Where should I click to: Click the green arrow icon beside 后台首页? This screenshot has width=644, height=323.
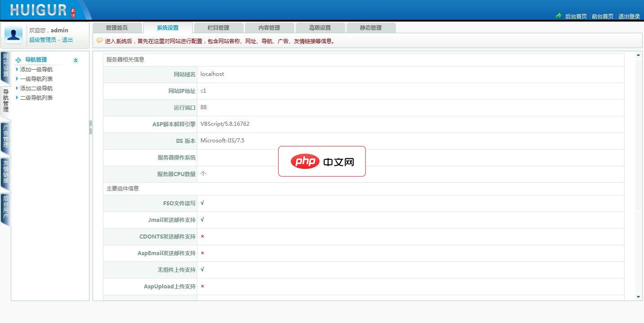(x=559, y=16)
